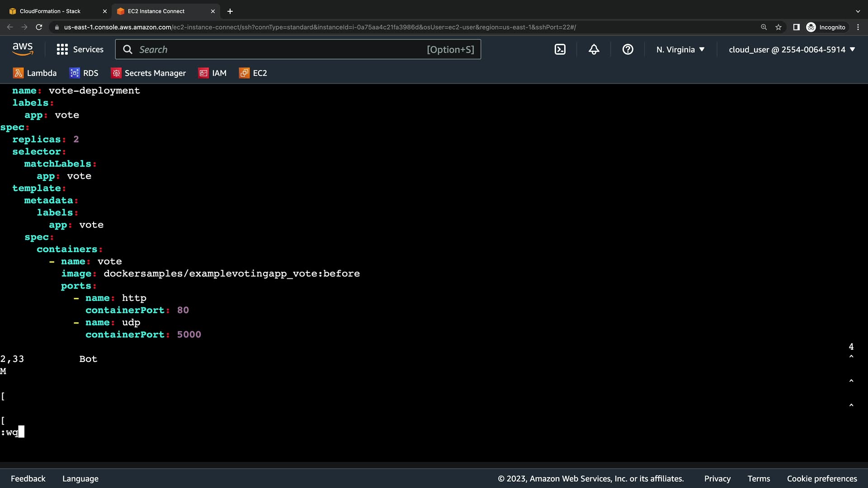Screen dimensions: 868x488
Task: Open AWS CloudShell icon
Action: pos(560,50)
